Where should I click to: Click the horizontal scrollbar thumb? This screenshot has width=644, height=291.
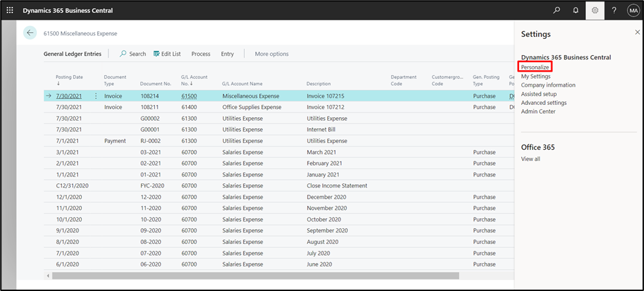click(x=255, y=275)
